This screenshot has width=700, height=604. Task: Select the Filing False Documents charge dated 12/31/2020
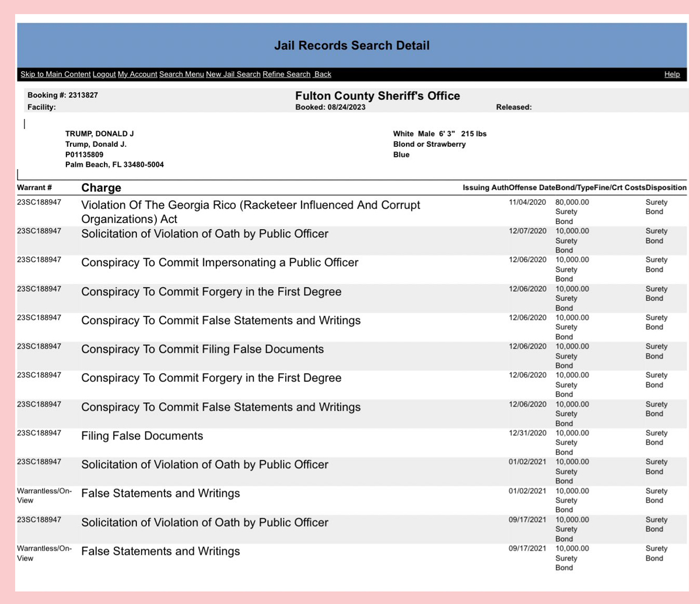(142, 436)
